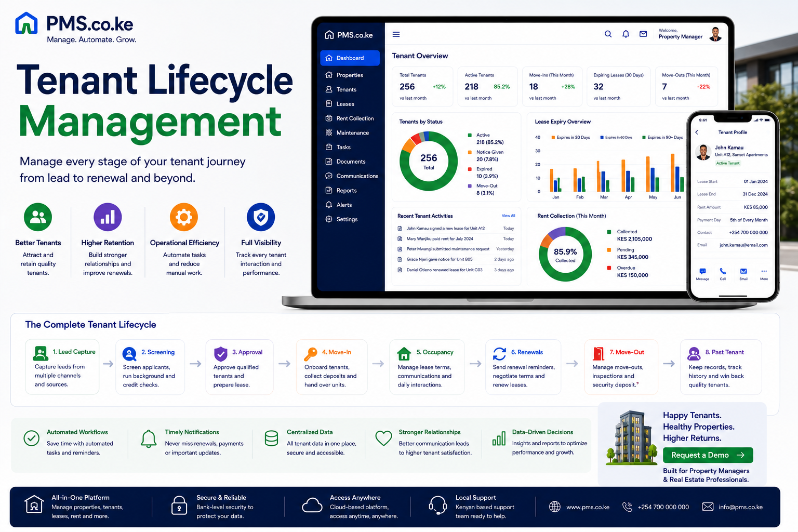Click the Local Support headset icon

[x=438, y=505]
